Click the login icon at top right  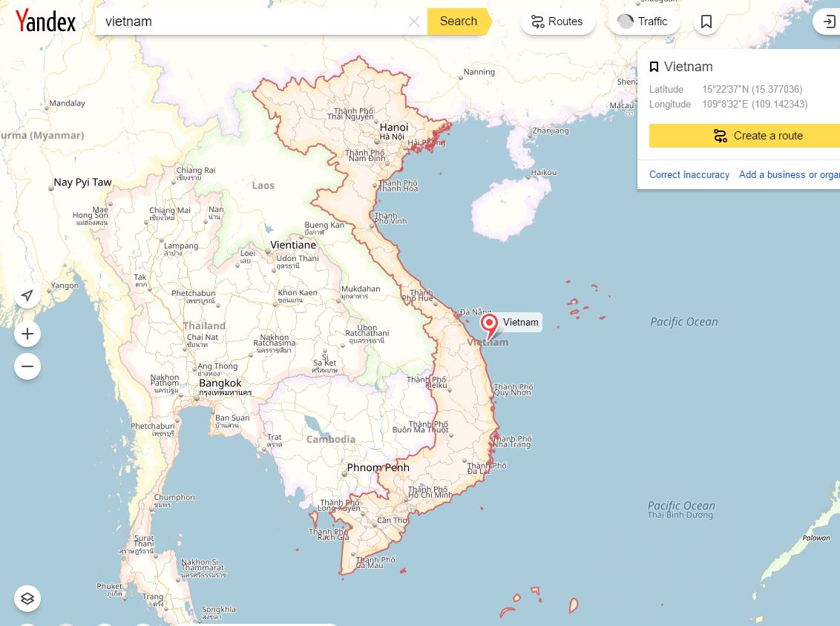click(x=829, y=22)
